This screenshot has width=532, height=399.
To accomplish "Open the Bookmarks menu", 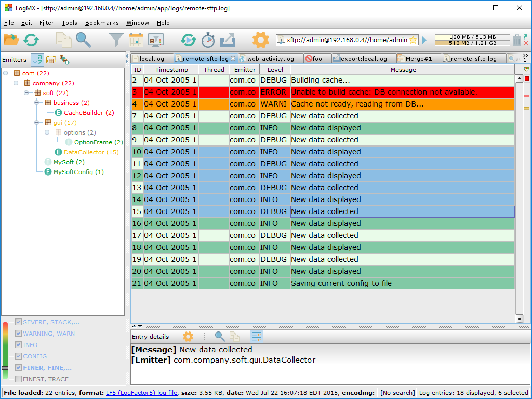I will (102, 23).
